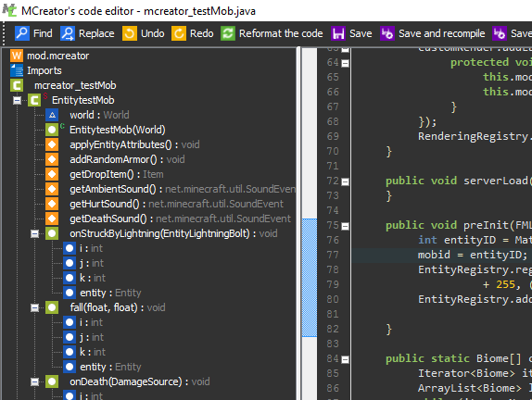Click the number 255 on line 79
532x400 pixels.
pos(505,284)
